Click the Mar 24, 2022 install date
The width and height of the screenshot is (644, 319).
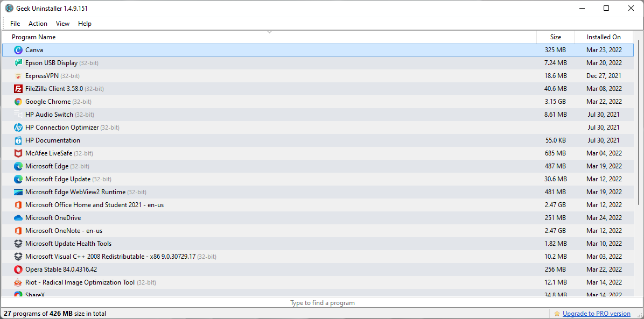(604, 218)
